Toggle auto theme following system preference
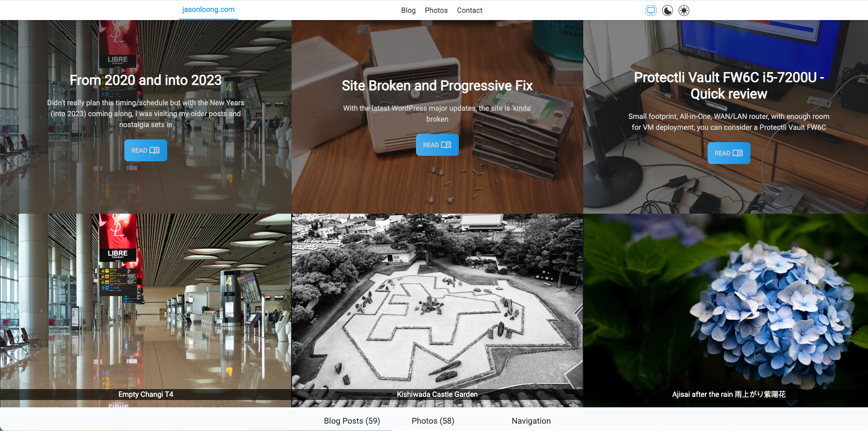This screenshot has width=868, height=431. click(x=650, y=10)
